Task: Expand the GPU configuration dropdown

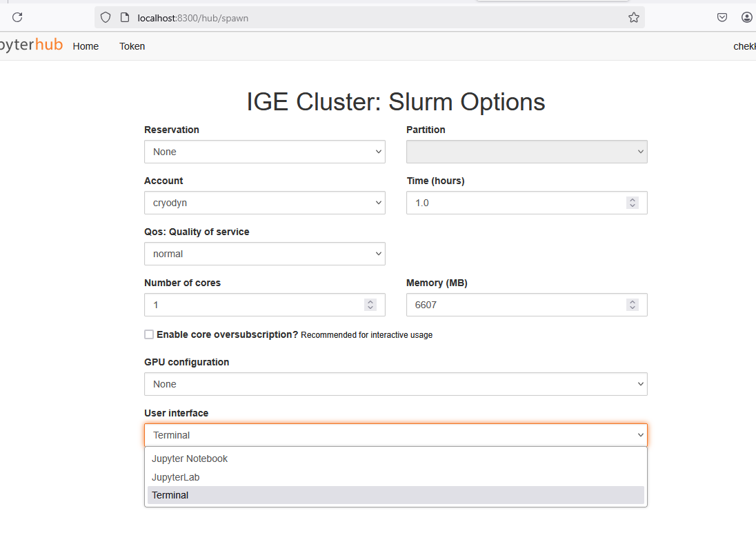Action: coord(395,384)
